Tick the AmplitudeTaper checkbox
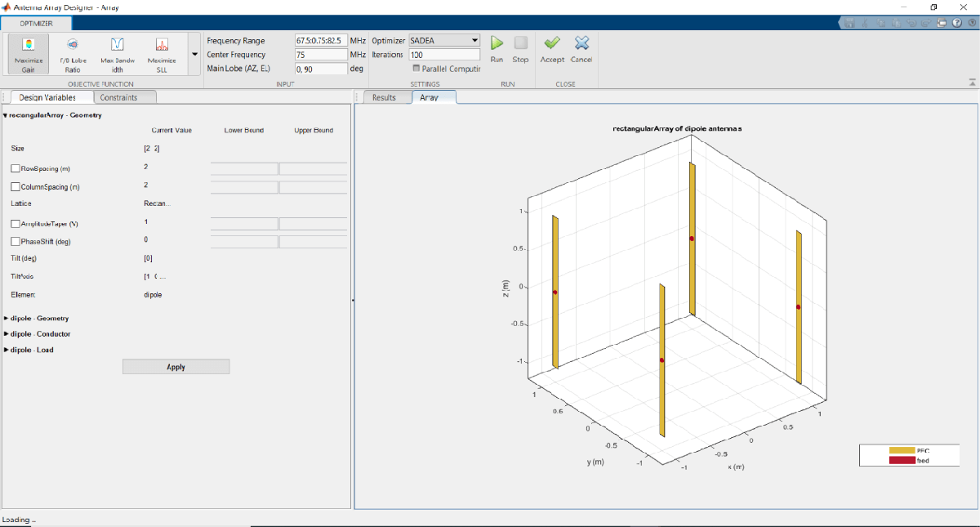The width and height of the screenshot is (980, 527). pyautogui.click(x=16, y=222)
